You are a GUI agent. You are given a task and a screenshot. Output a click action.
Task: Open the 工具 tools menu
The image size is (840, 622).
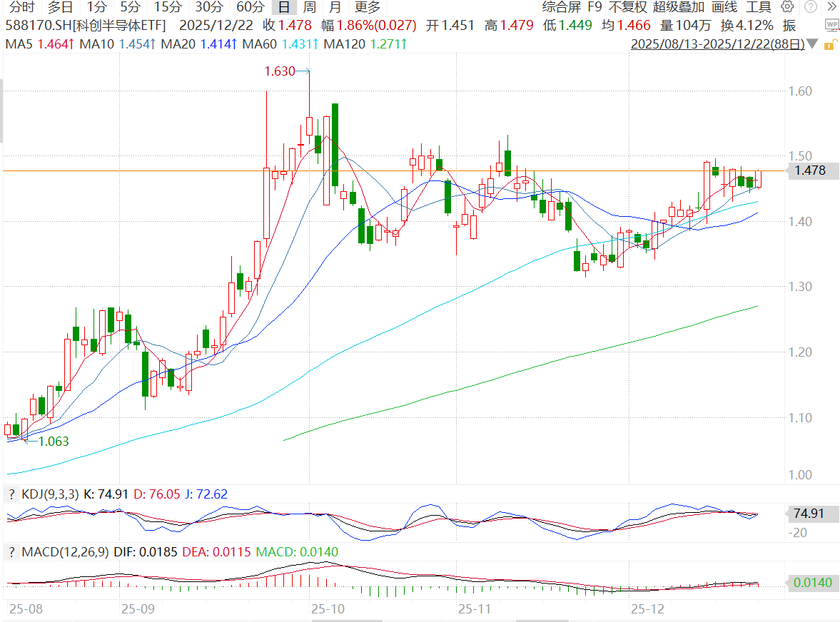759,7
